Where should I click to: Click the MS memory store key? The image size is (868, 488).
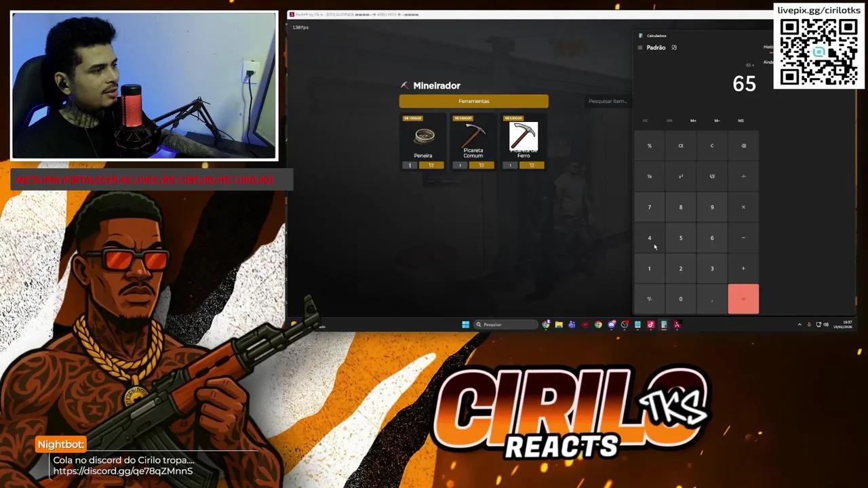[x=741, y=120]
